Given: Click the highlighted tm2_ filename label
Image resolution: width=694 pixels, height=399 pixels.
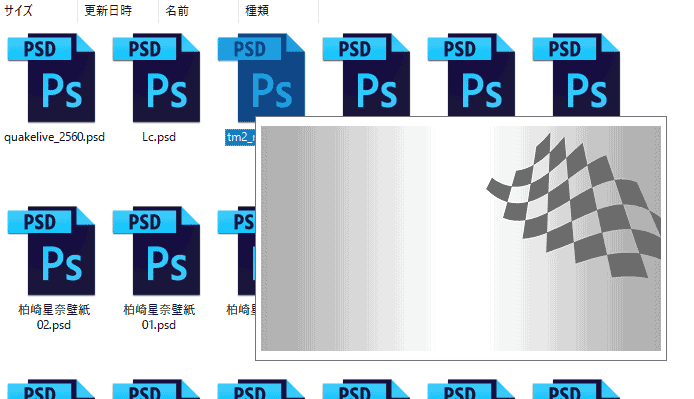Looking at the screenshot, I should pos(240,137).
